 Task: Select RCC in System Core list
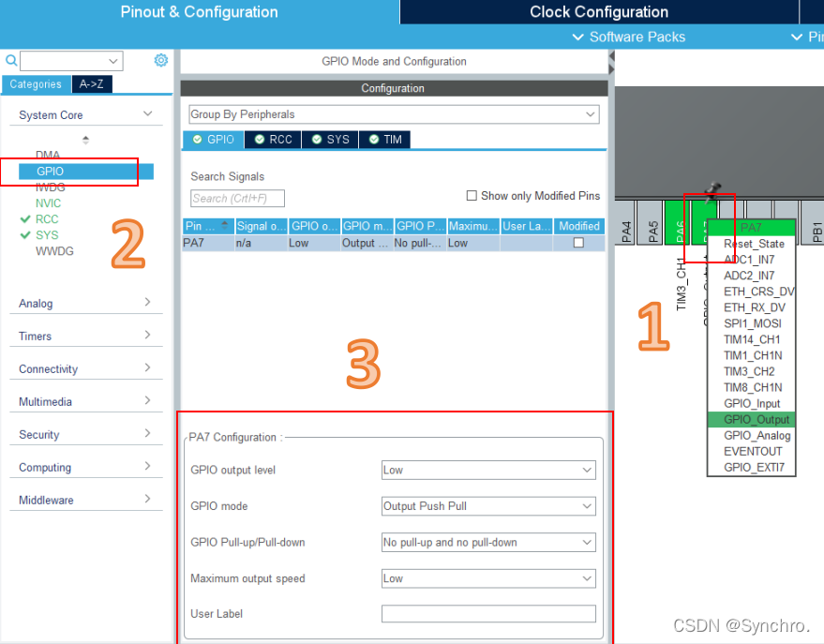click(x=47, y=219)
